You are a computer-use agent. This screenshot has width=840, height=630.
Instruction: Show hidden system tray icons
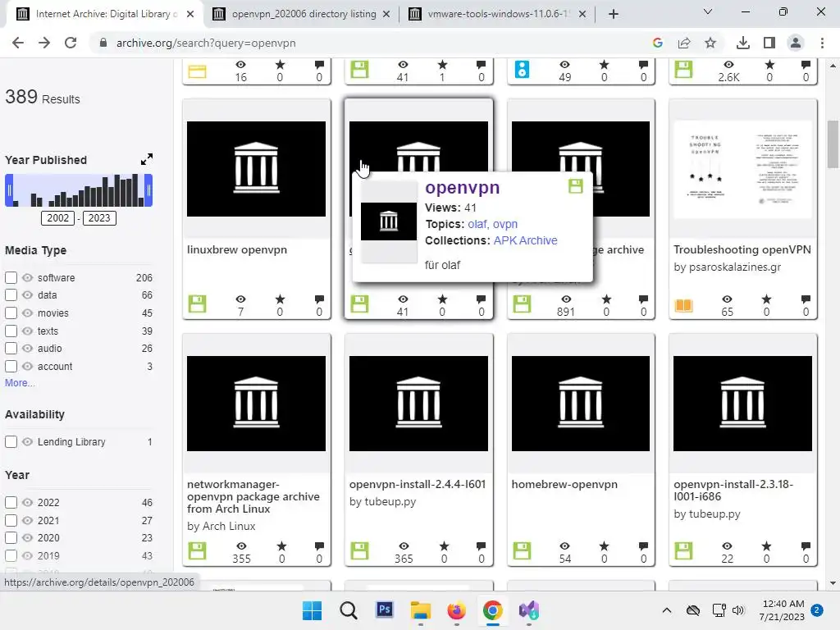coord(666,610)
